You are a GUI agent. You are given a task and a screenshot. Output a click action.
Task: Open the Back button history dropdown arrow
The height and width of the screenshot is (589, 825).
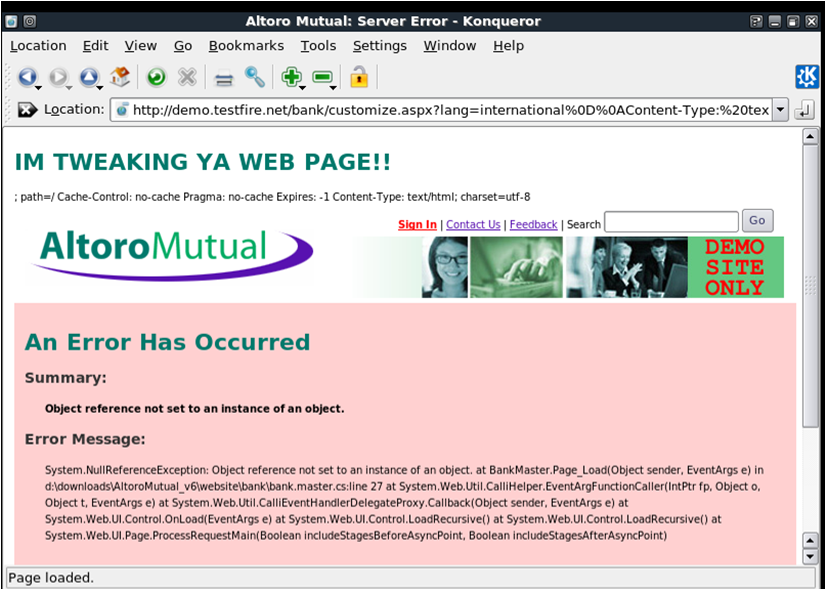(38, 87)
